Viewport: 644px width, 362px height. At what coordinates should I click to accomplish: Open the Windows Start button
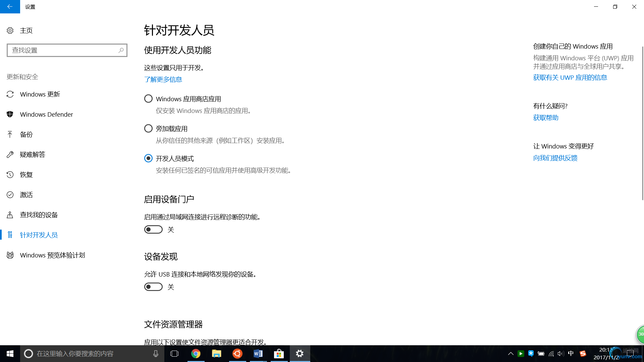pos(10,354)
